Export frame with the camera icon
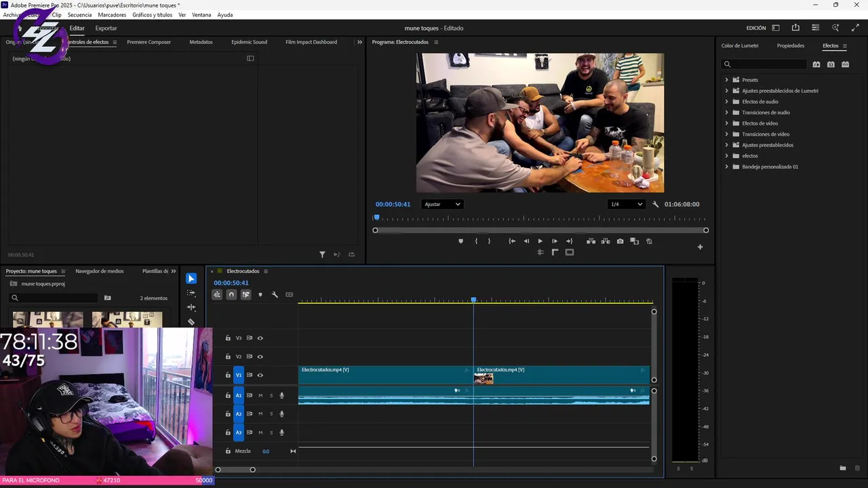 [620, 241]
